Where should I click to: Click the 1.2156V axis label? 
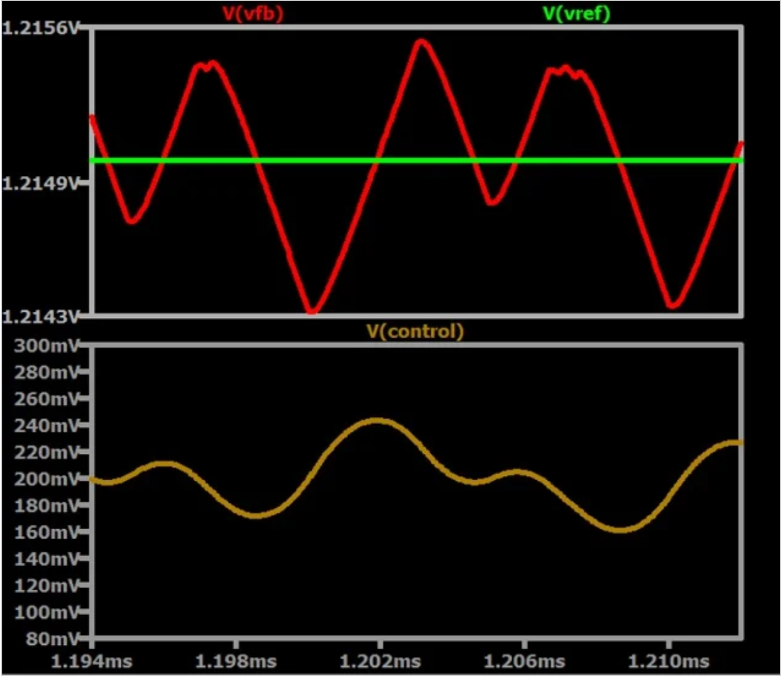[41, 28]
